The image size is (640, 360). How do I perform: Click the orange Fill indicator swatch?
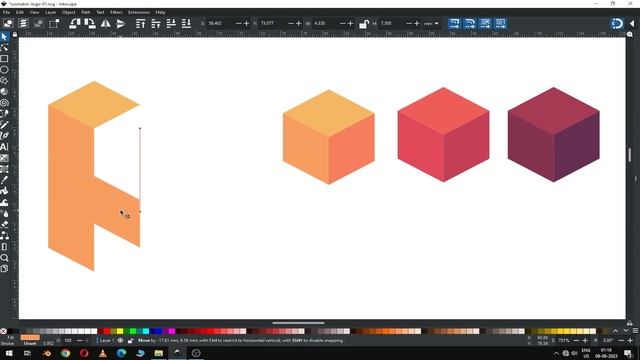(30, 338)
